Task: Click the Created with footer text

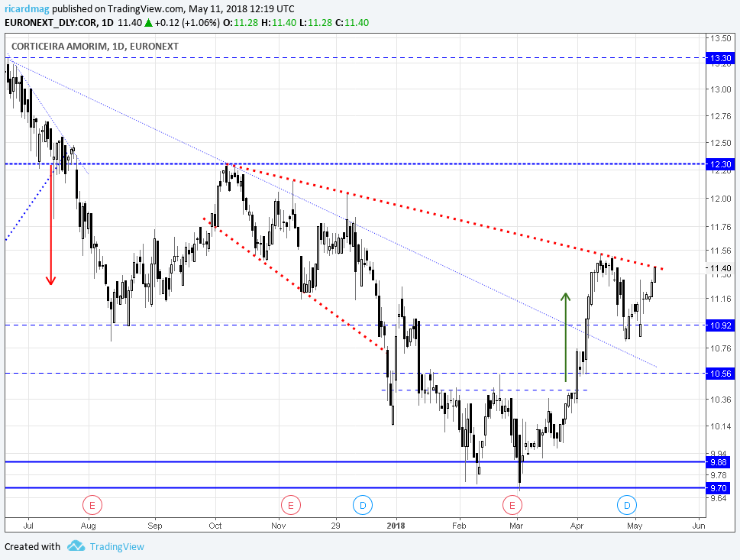Action: click(x=33, y=547)
